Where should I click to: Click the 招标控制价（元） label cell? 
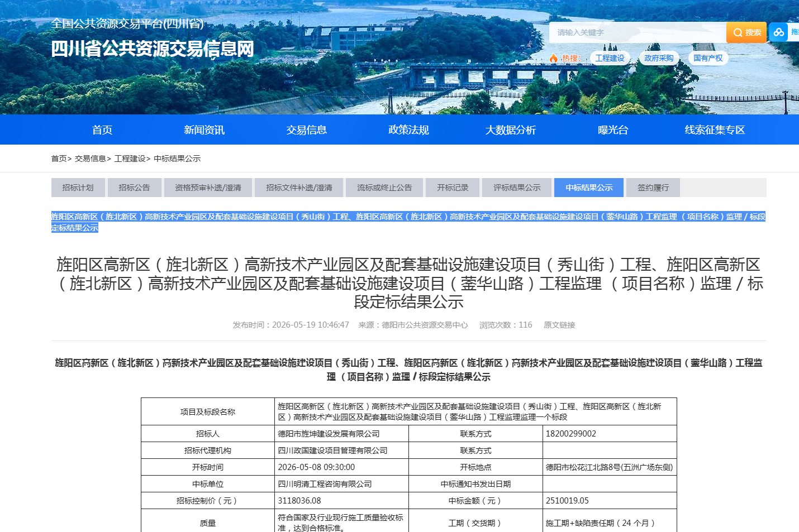tap(208, 501)
